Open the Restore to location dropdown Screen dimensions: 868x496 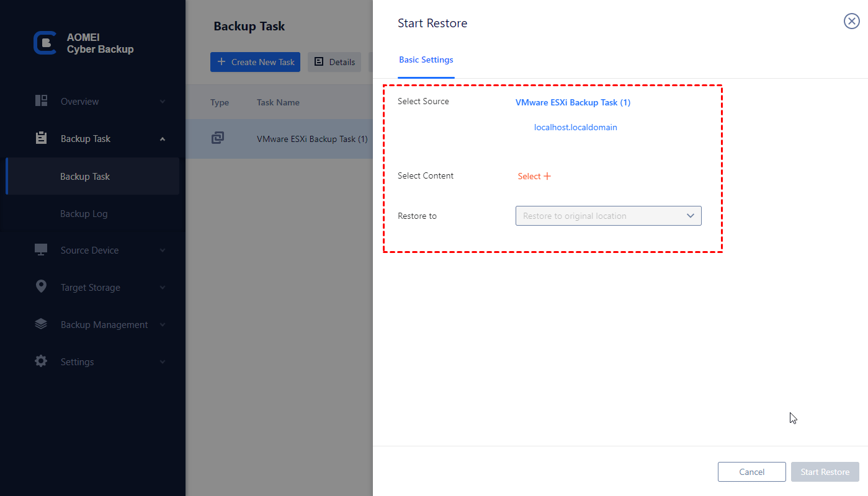click(x=609, y=216)
